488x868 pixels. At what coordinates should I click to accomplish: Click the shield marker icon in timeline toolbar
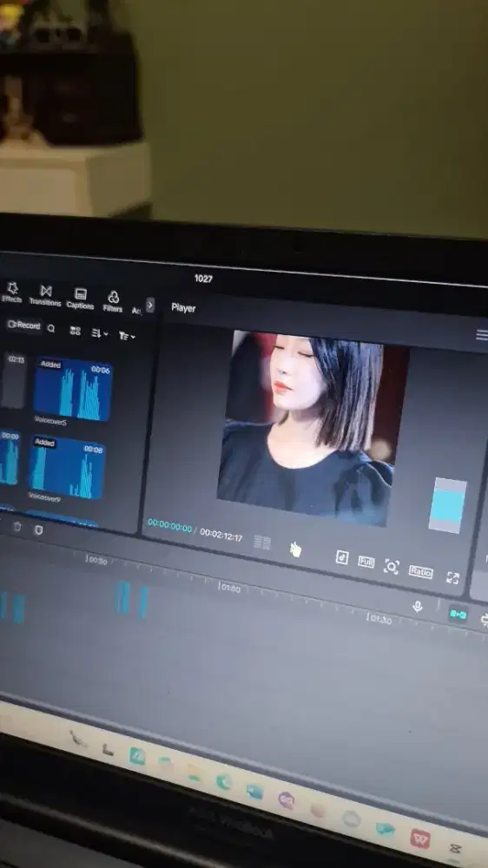[x=38, y=529]
